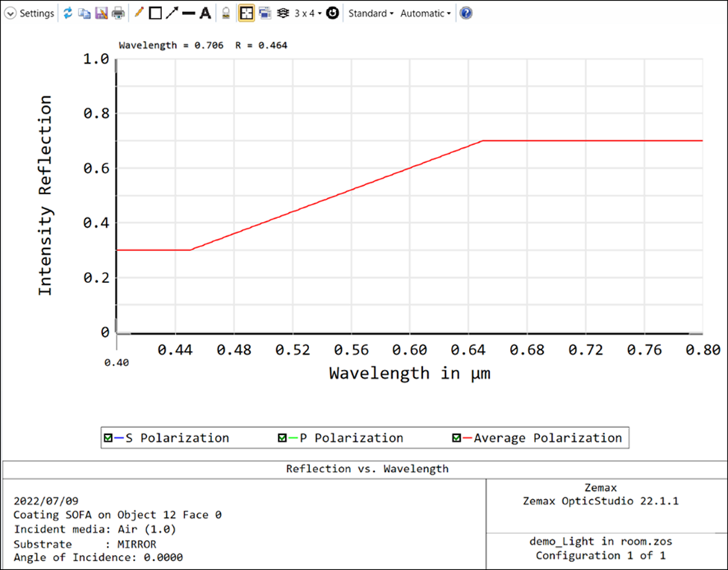Click the lock window icon

[225, 13]
